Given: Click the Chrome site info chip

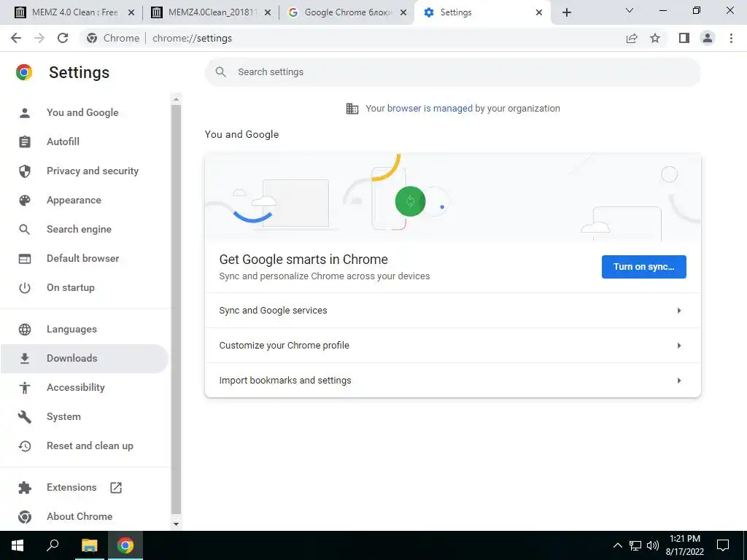Looking at the screenshot, I should coord(113,38).
